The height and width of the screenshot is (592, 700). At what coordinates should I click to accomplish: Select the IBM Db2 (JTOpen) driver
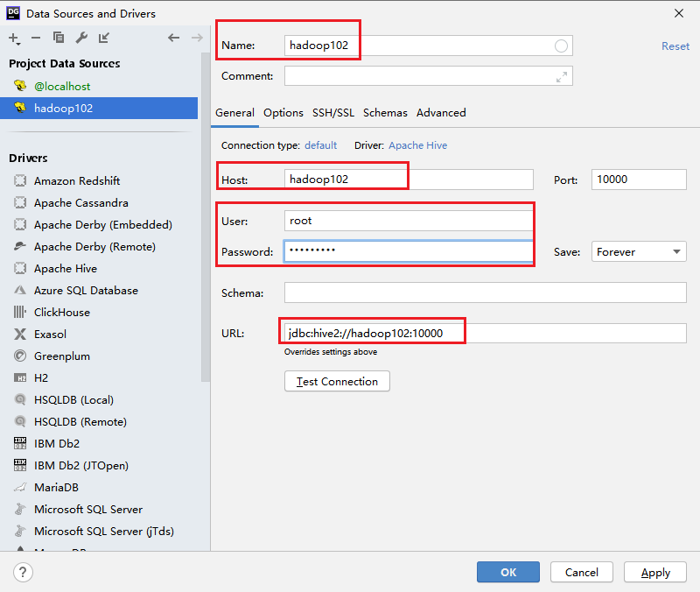click(99, 466)
